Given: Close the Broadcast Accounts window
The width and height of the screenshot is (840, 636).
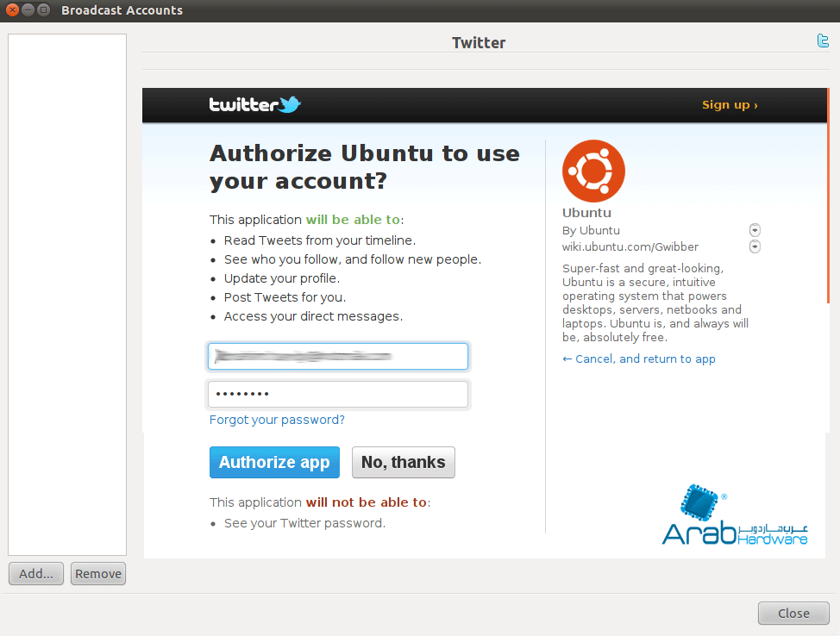Looking at the screenshot, I should (12, 9).
